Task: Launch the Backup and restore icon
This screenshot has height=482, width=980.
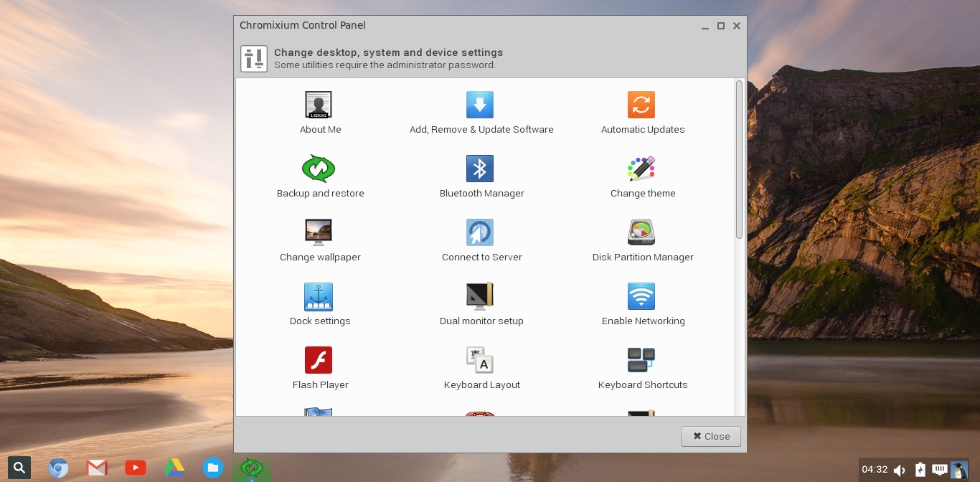Action: click(x=319, y=169)
